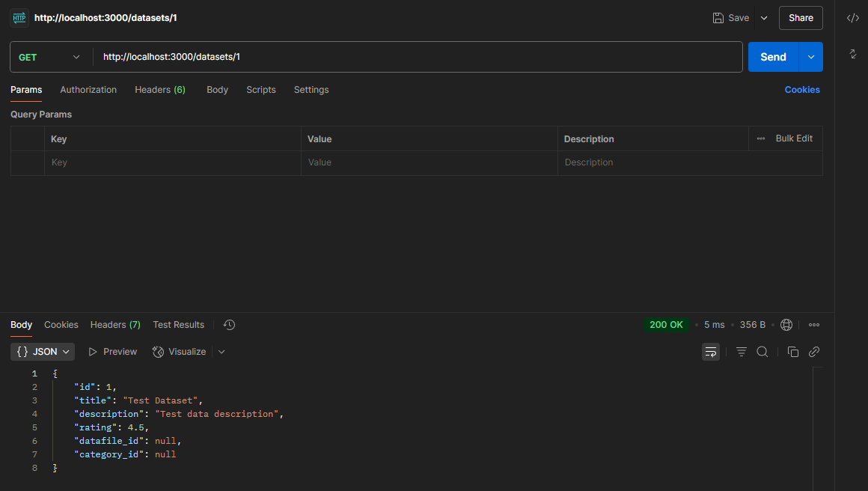
Task: Switch to the request Headers (6) tab
Action: click(160, 90)
